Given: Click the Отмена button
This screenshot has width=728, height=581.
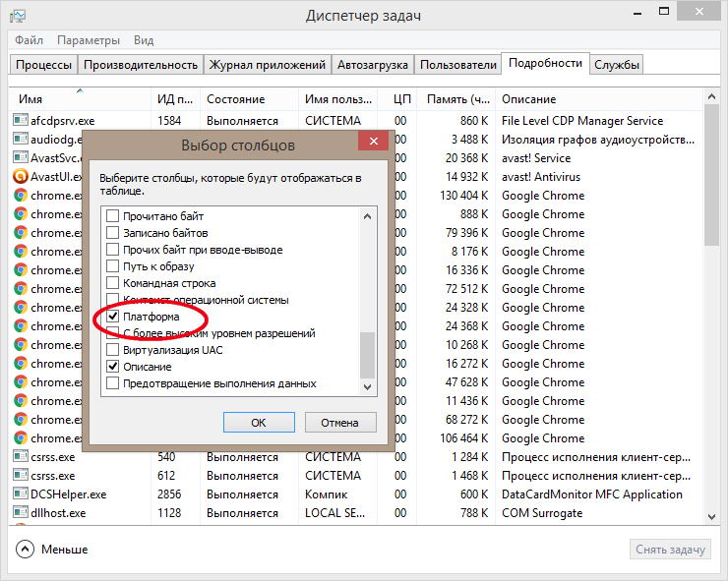Looking at the screenshot, I should click(339, 423).
